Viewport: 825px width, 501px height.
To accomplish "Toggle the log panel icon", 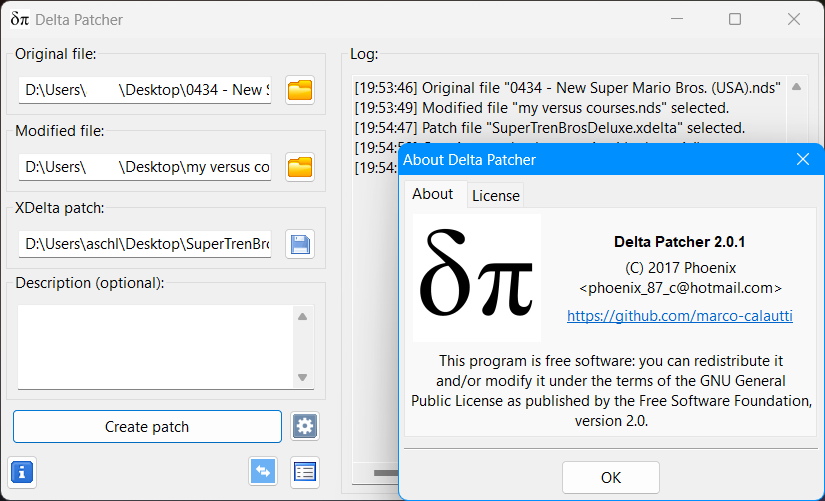I will click(x=304, y=471).
